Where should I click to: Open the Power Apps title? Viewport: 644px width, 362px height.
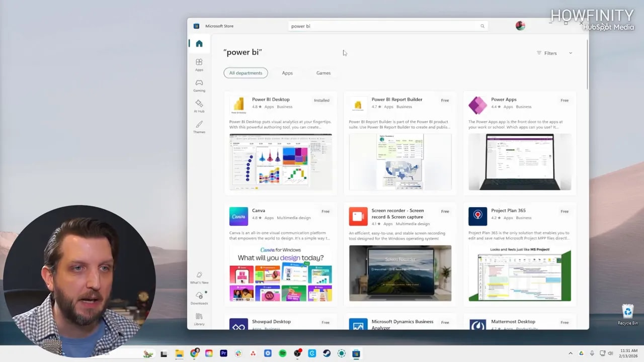point(504,100)
